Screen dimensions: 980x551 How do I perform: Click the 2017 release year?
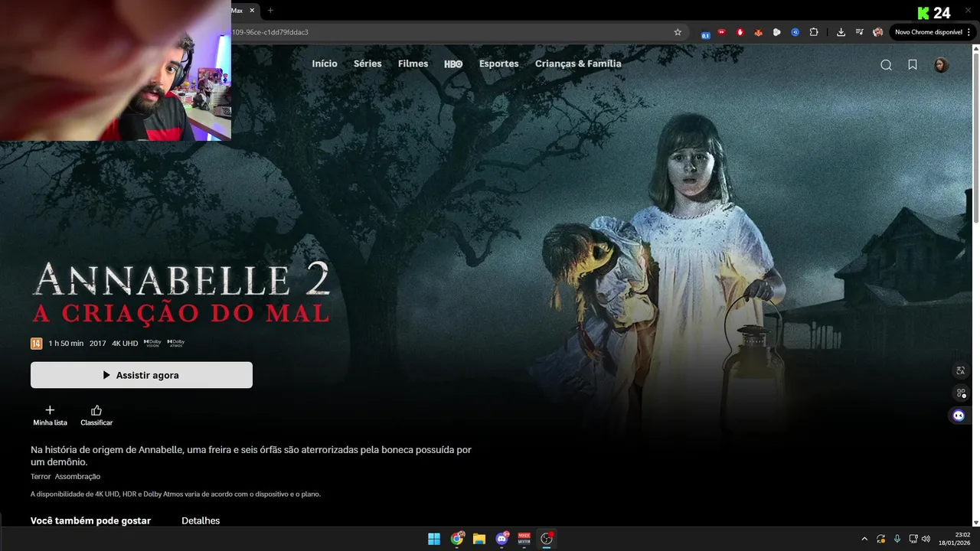tap(97, 344)
